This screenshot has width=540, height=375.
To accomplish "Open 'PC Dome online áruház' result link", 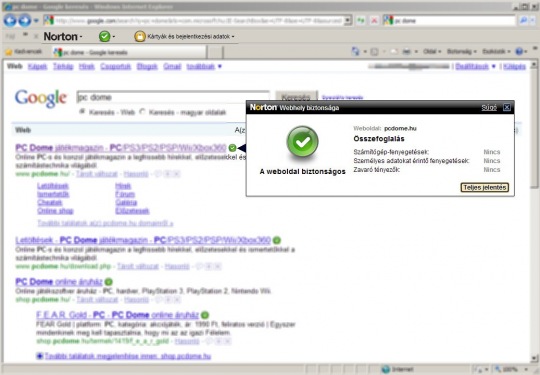I will tap(59, 282).
